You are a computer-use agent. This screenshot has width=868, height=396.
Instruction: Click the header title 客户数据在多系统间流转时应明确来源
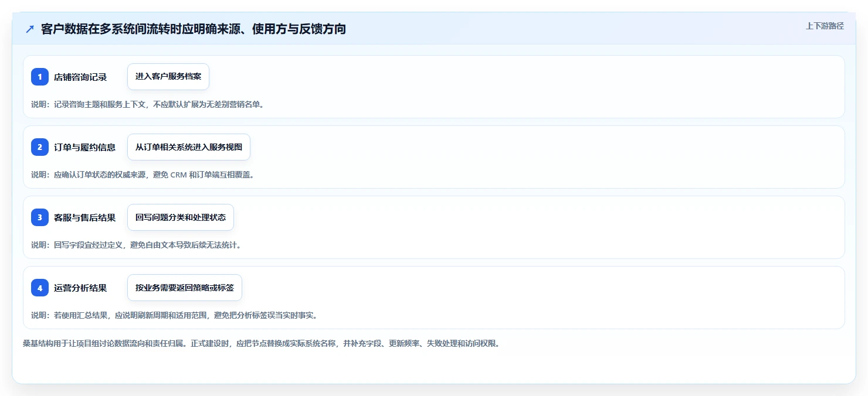tap(194, 29)
